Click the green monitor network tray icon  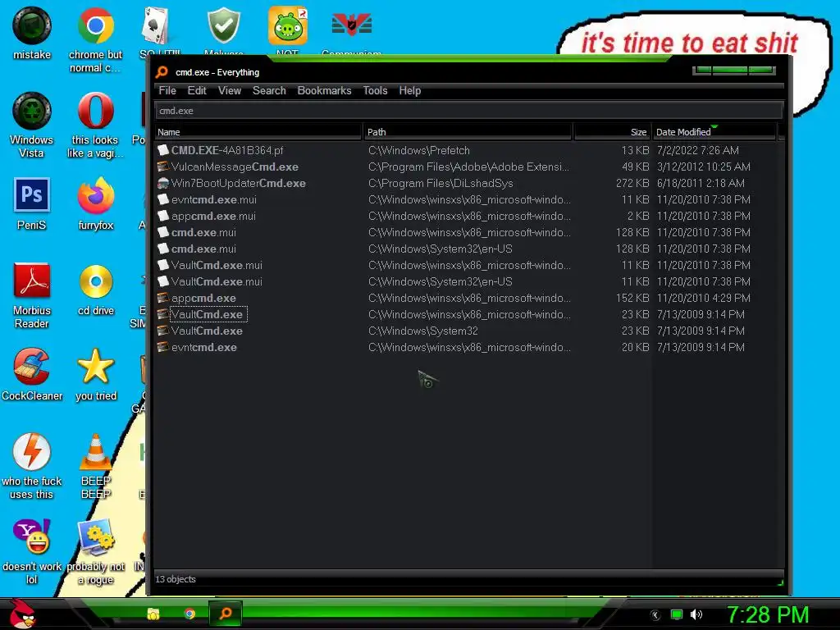(677, 614)
